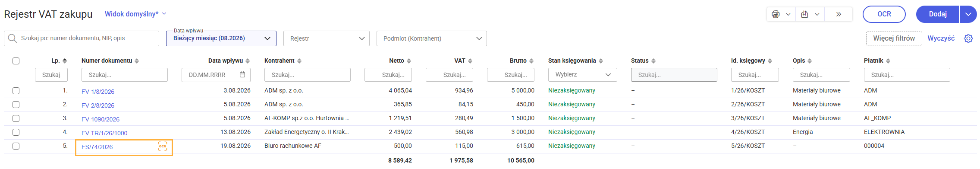The width and height of the screenshot is (980, 169).
Task: Open the Data wpływu period dropdown
Action: coord(221,38)
